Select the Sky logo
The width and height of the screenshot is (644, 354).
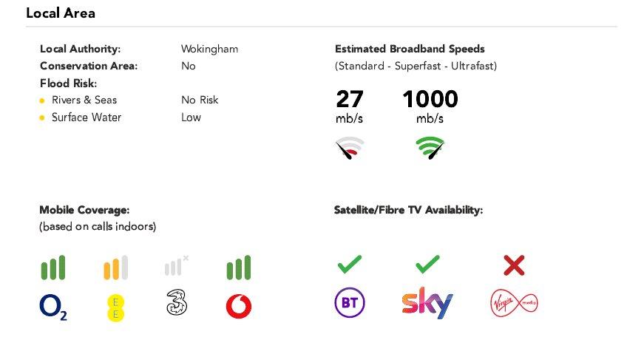click(427, 303)
